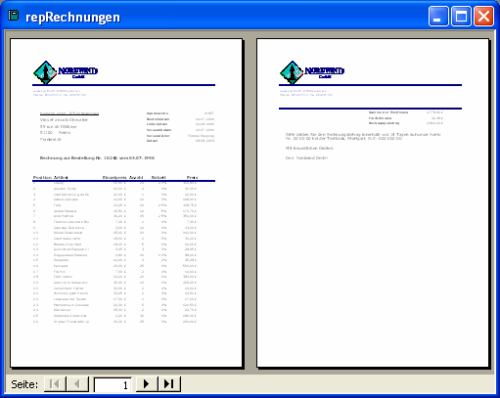
Task: Go to the previous page arrow
Action: (x=77, y=384)
